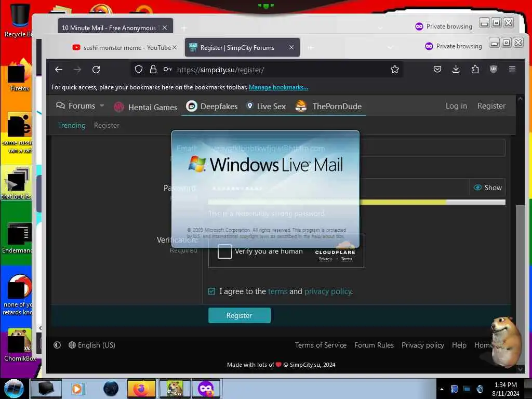The image size is (532, 399).
Task: Click the private browsing taskbar icon
Action: click(206, 389)
